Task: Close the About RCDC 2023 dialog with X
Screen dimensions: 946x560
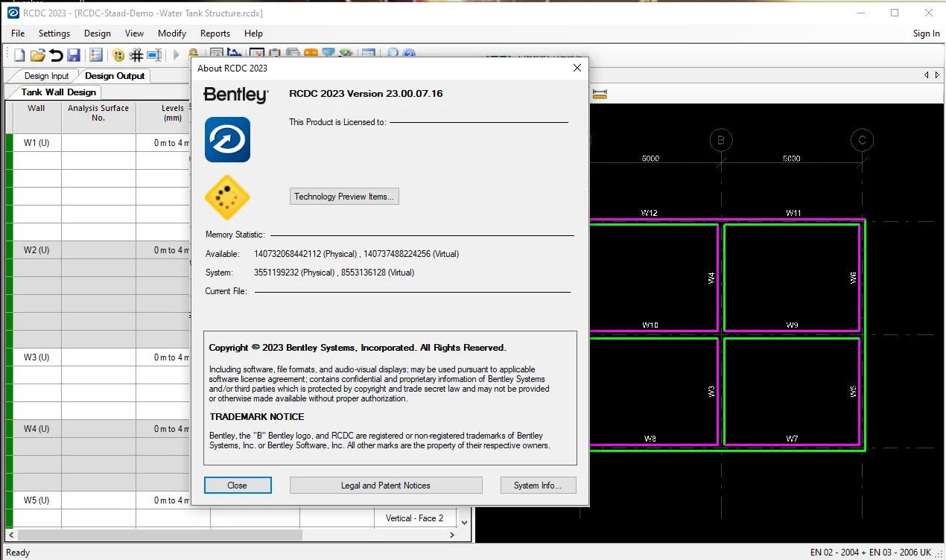Action: [x=577, y=68]
